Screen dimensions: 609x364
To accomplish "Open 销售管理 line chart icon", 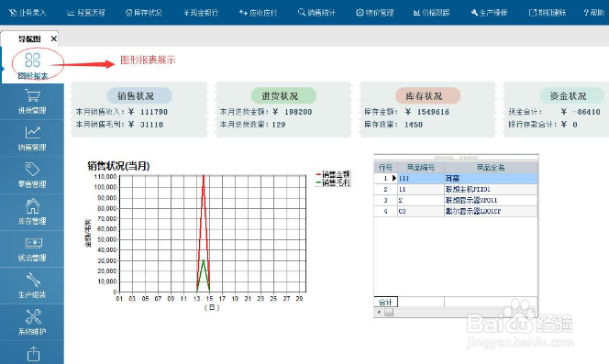I will coord(33,132).
